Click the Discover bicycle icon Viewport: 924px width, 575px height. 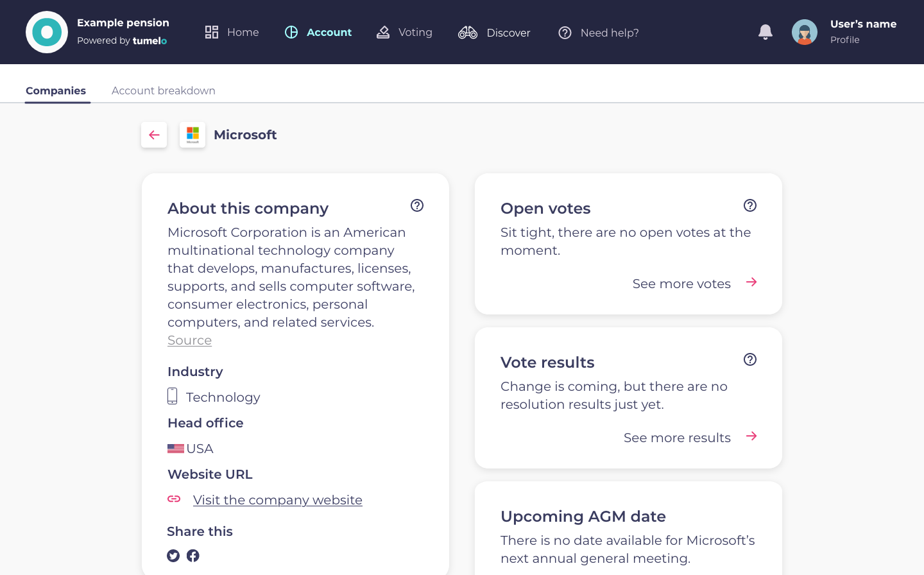468,32
